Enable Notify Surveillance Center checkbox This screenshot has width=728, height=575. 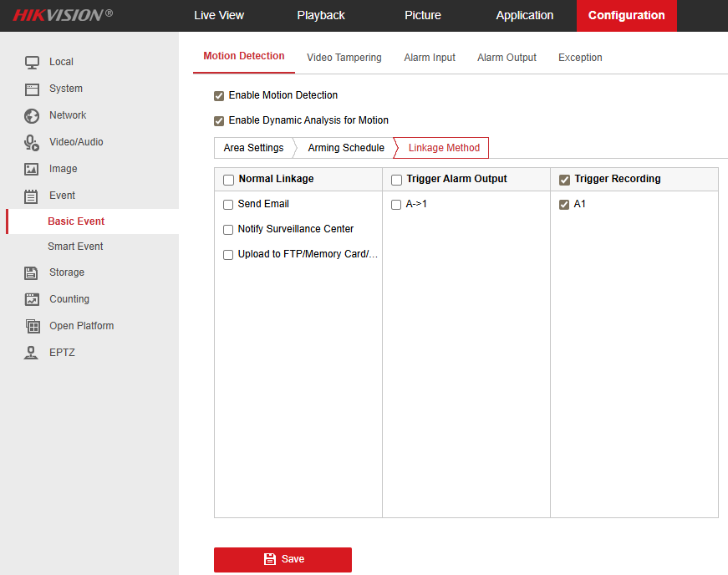[228, 229]
